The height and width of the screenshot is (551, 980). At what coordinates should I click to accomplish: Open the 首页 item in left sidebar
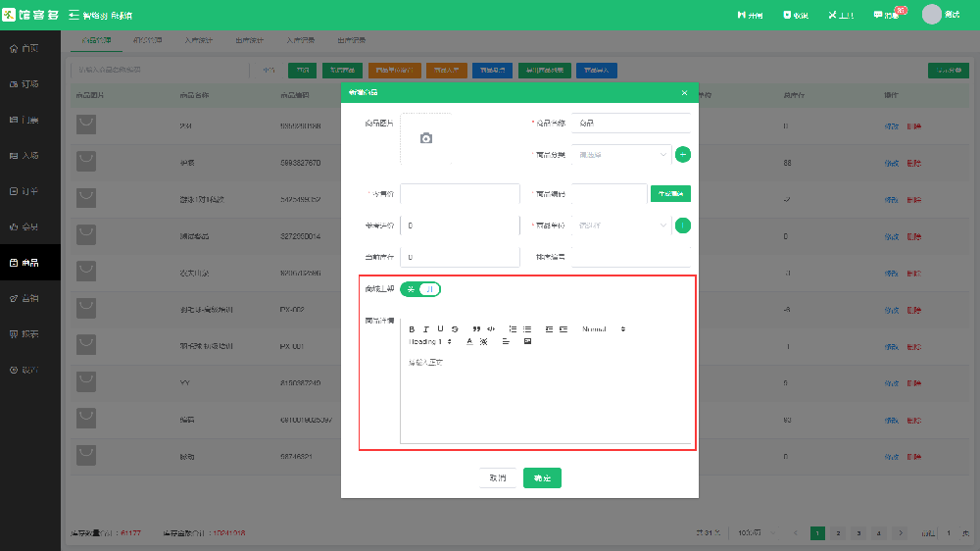[29, 48]
